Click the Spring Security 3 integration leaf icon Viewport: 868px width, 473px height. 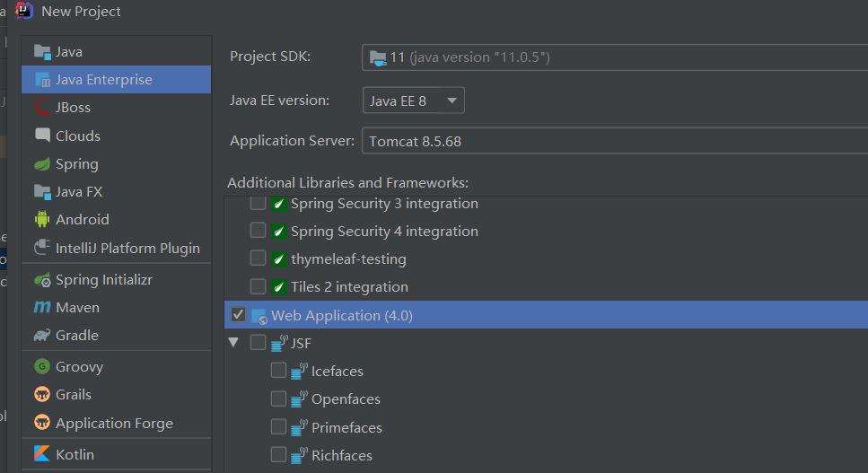[x=279, y=204]
